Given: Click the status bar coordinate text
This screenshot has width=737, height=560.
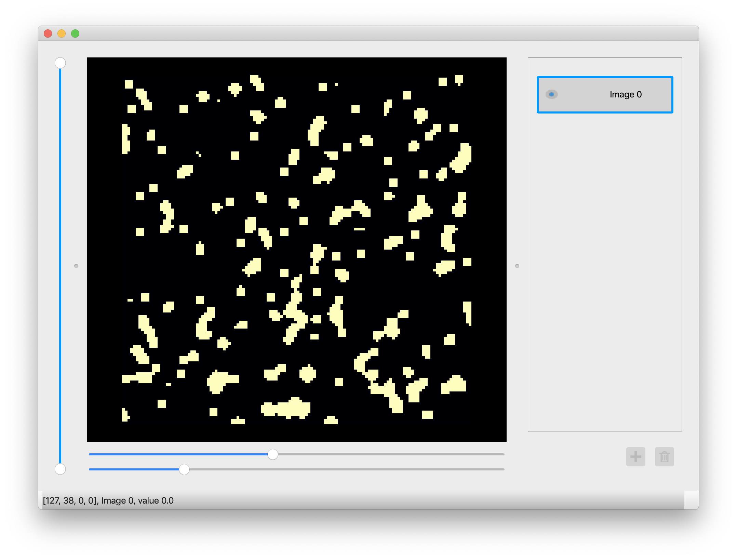Looking at the screenshot, I should tap(108, 501).
